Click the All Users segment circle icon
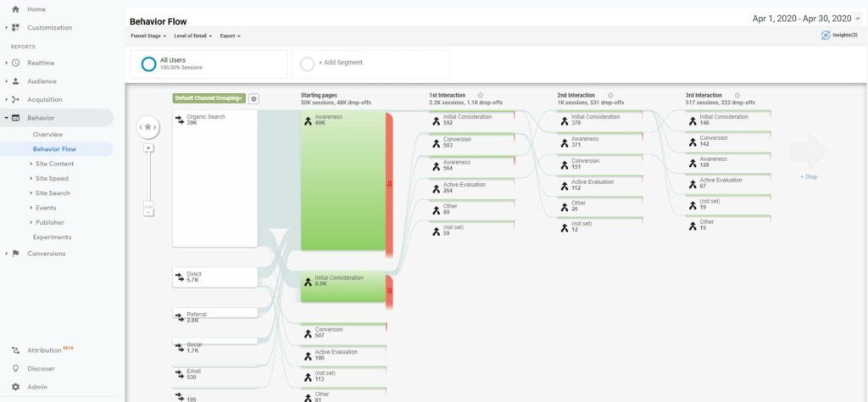868x402 pixels. (148, 64)
